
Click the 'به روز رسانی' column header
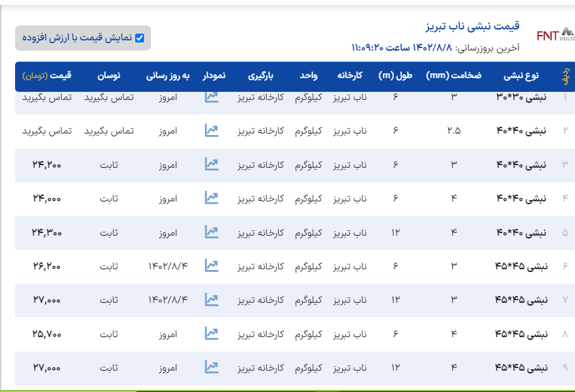(x=167, y=75)
